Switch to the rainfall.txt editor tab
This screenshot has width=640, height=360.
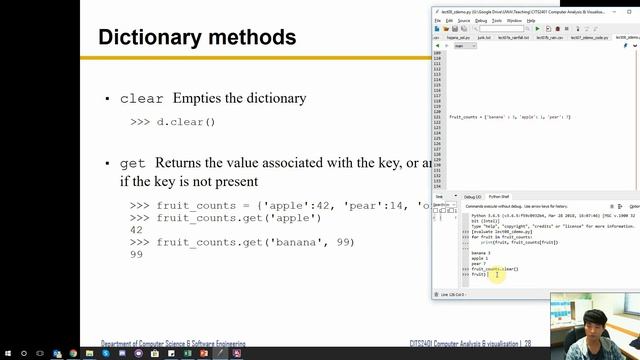(513, 38)
